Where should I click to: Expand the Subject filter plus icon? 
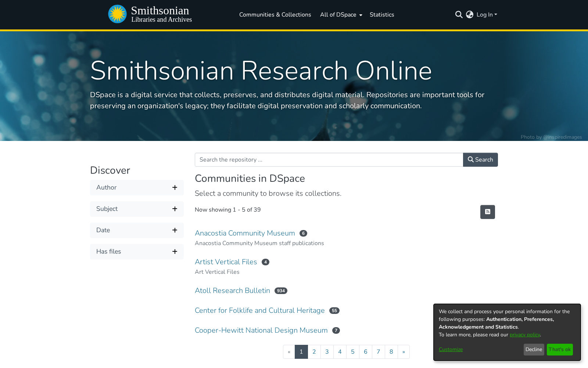point(175,209)
